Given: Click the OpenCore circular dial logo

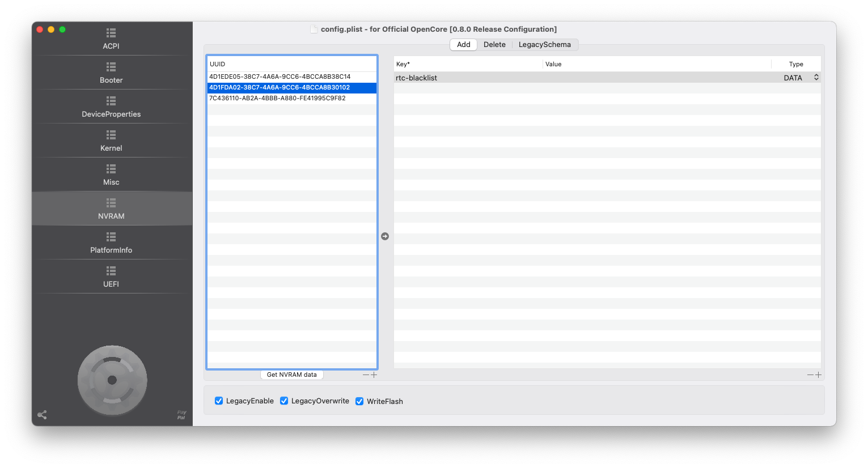Looking at the screenshot, I should [x=112, y=380].
